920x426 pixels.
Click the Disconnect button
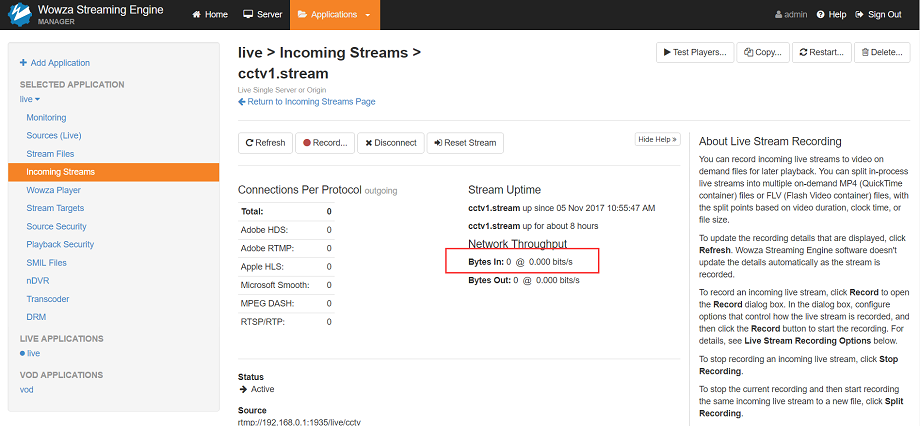coord(391,143)
